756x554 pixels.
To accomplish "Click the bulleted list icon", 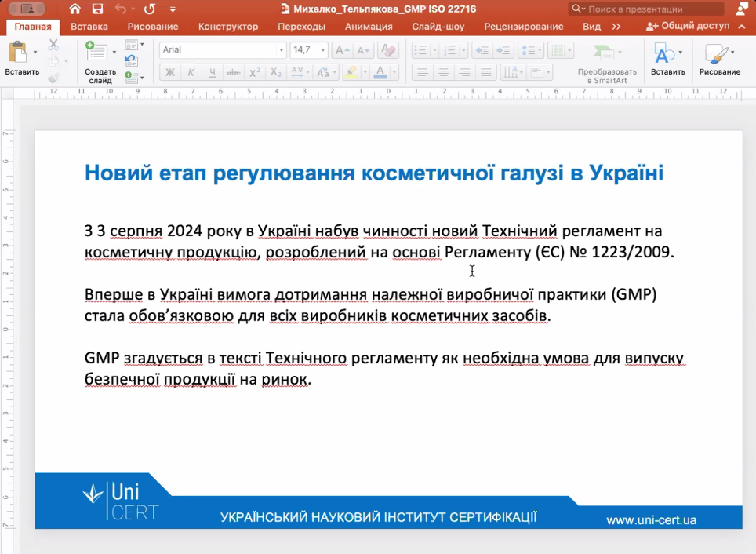I will pyautogui.click(x=421, y=50).
